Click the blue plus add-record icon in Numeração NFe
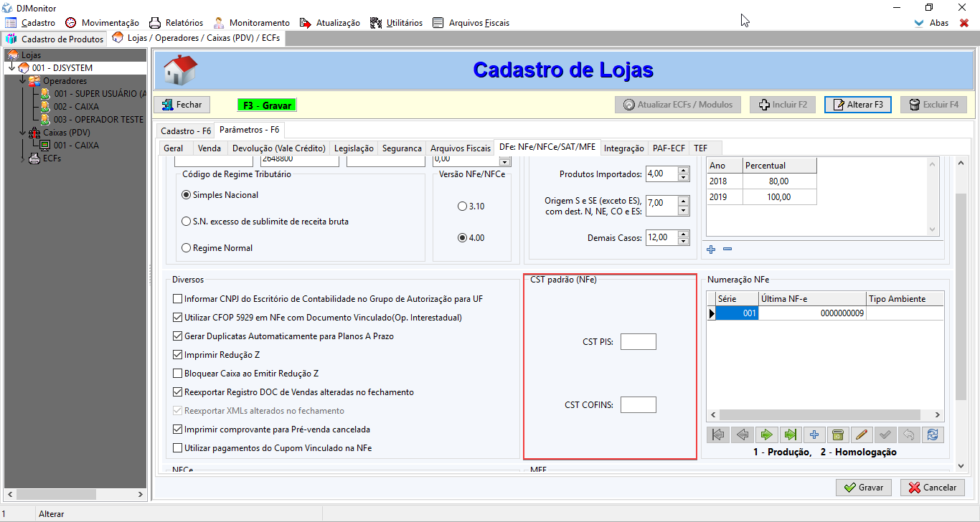The image size is (980, 522). (814, 435)
